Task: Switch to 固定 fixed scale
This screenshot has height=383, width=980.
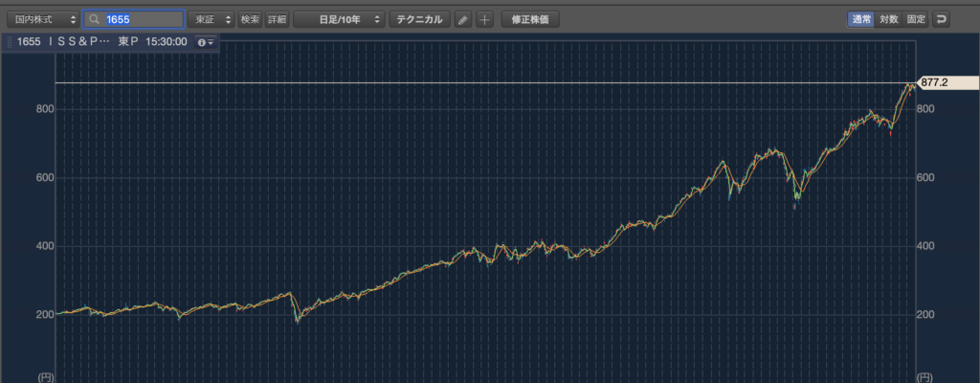Action: coord(916,19)
